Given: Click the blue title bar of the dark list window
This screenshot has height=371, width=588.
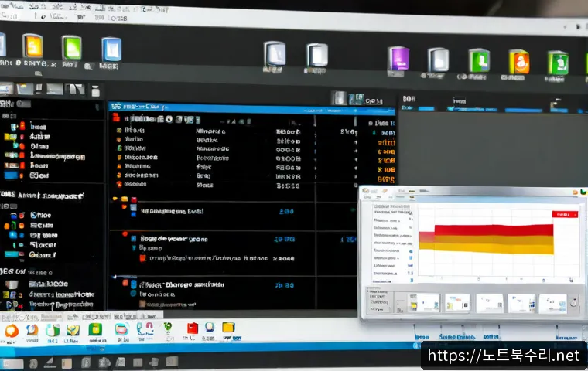Looking at the screenshot, I should (251, 108).
